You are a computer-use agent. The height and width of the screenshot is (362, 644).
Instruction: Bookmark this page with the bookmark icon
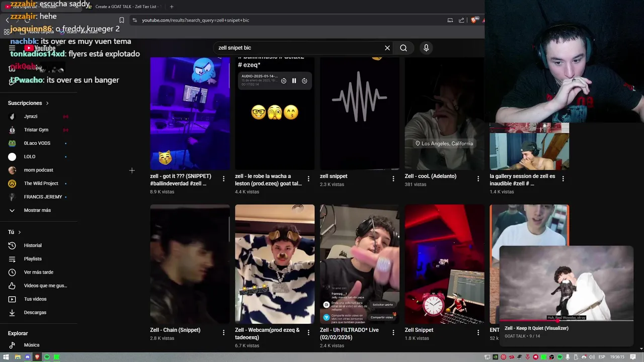click(x=122, y=20)
